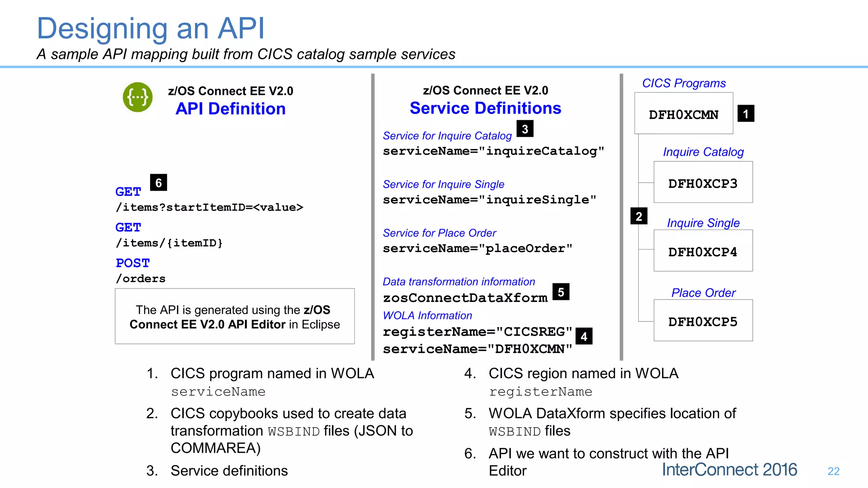
Task: Click the slide page number 22
Action: point(833,471)
